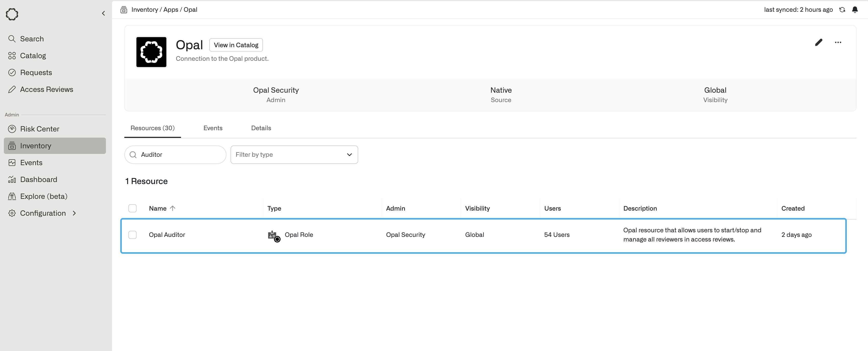Open the Opal Auditor resource

(167, 235)
